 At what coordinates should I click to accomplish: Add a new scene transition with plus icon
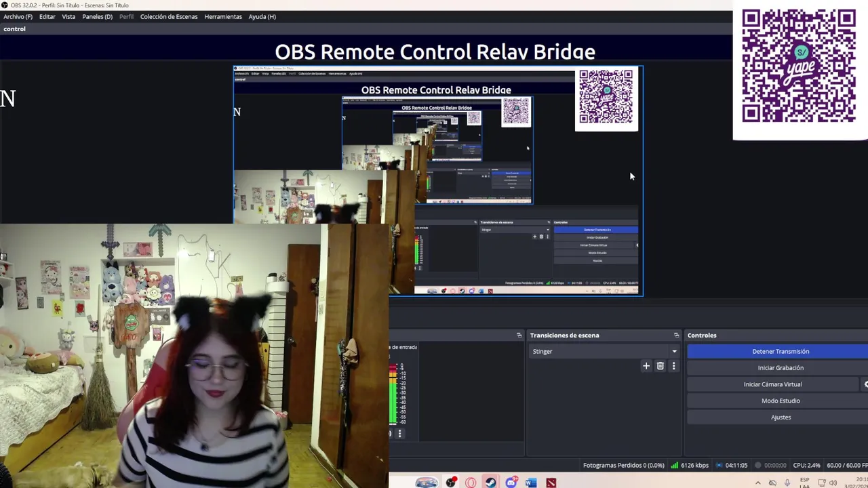click(646, 366)
